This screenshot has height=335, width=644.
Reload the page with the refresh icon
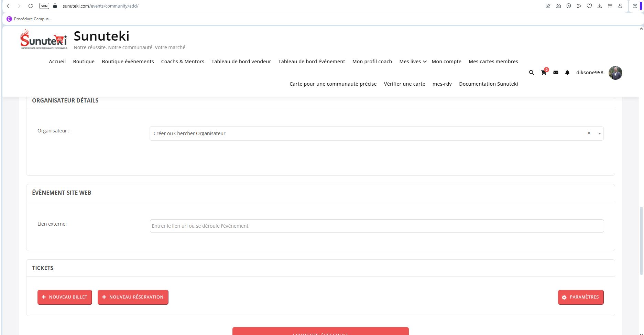click(x=31, y=6)
